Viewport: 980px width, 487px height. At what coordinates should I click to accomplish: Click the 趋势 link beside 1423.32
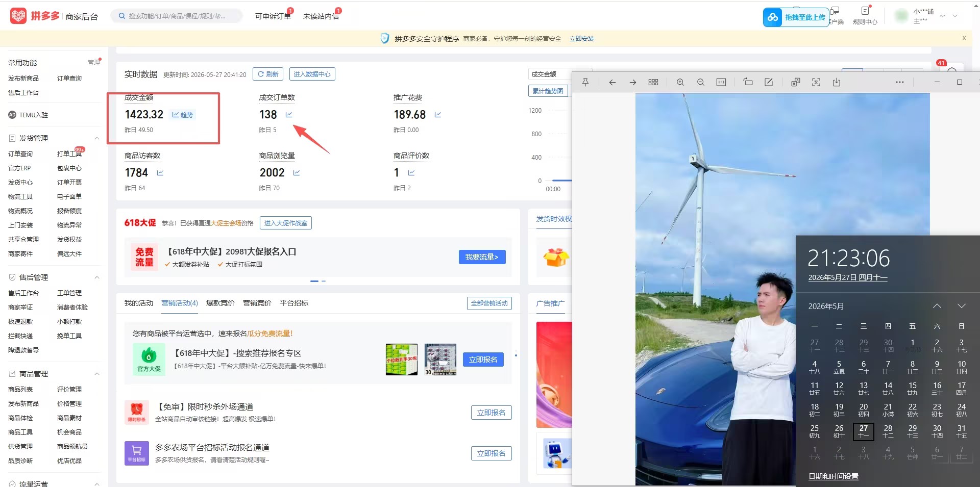click(183, 115)
